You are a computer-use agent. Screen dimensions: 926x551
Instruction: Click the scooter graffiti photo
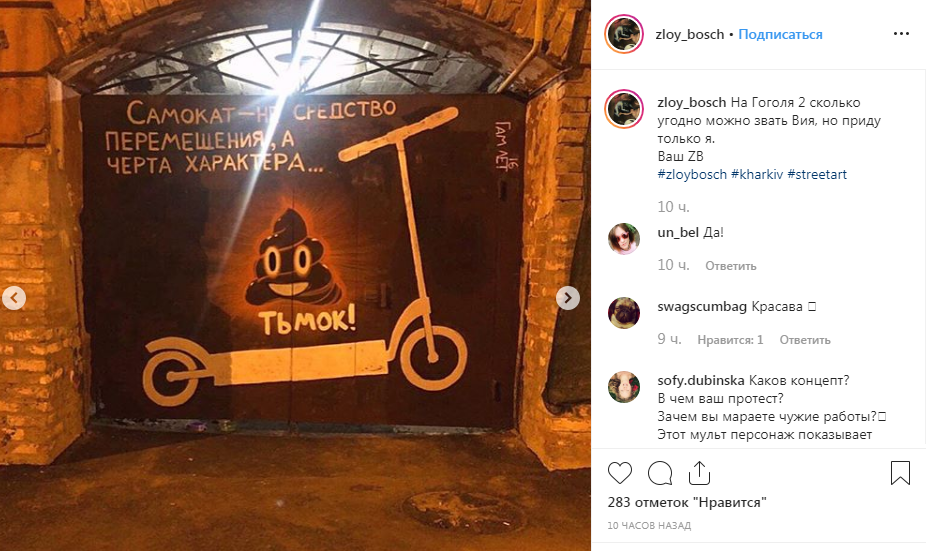coord(295,275)
